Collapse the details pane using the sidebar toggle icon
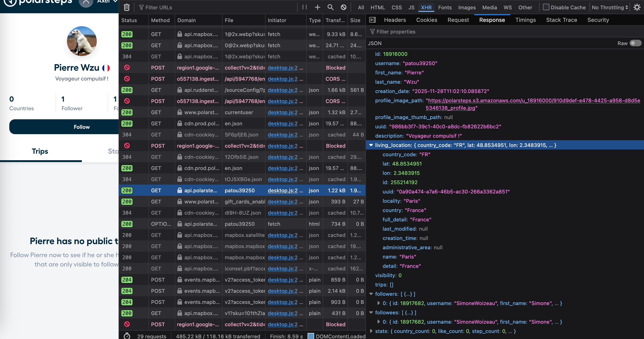The width and height of the screenshot is (644, 339). pos(372,20)
